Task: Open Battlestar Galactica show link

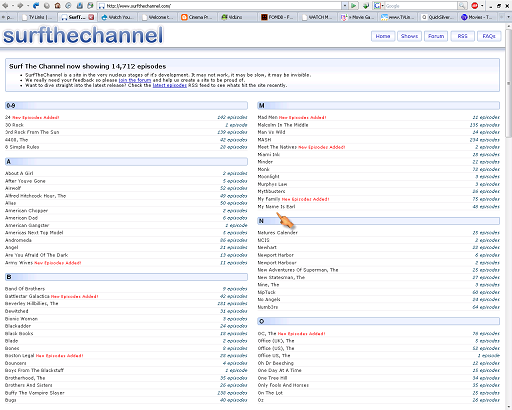Action: tap(27, 296)
